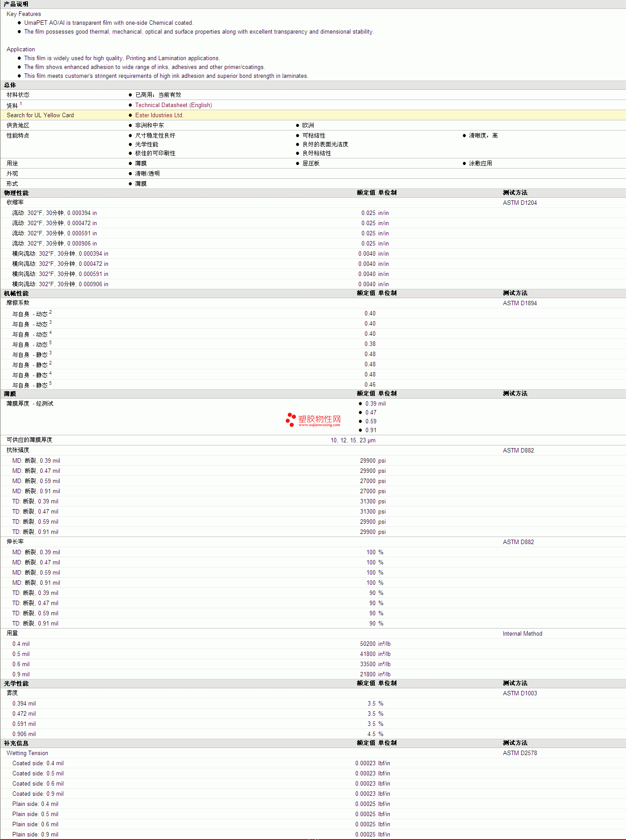Viewport: 626px width, 840px height.
Task: Click the 物理性能 section header
Action: click(16, 193)
